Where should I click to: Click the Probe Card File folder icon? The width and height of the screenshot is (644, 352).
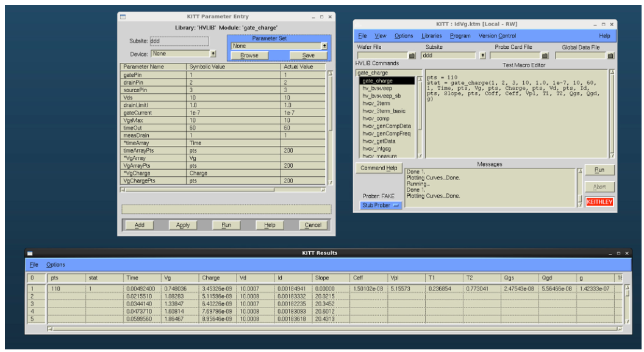[545, 56]
